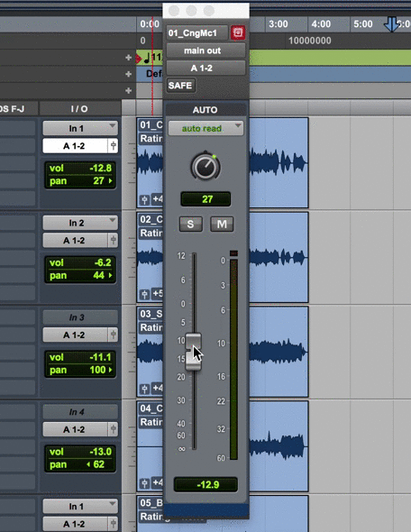Click the pan 27 readout on first track
Image resolution: width=411 pixels, height=532 pixels.
[80, 181]
